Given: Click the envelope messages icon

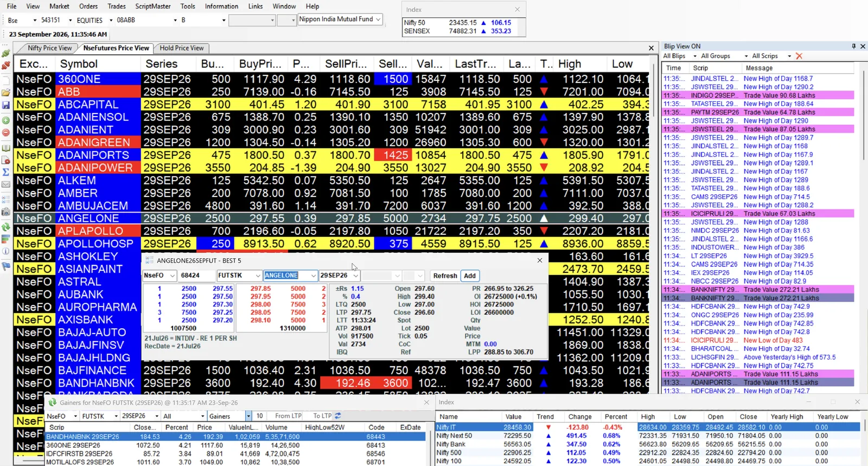Looking at the screenshot, I should [6, 185].
